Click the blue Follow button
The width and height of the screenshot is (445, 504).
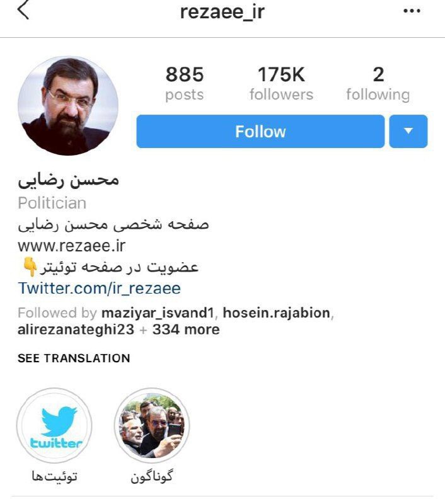260,132
